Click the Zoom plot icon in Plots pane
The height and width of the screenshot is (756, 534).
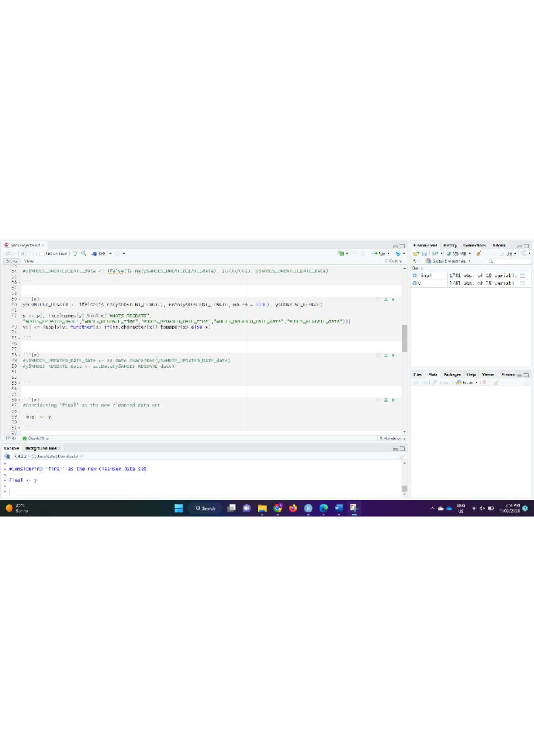pos(441,382)
